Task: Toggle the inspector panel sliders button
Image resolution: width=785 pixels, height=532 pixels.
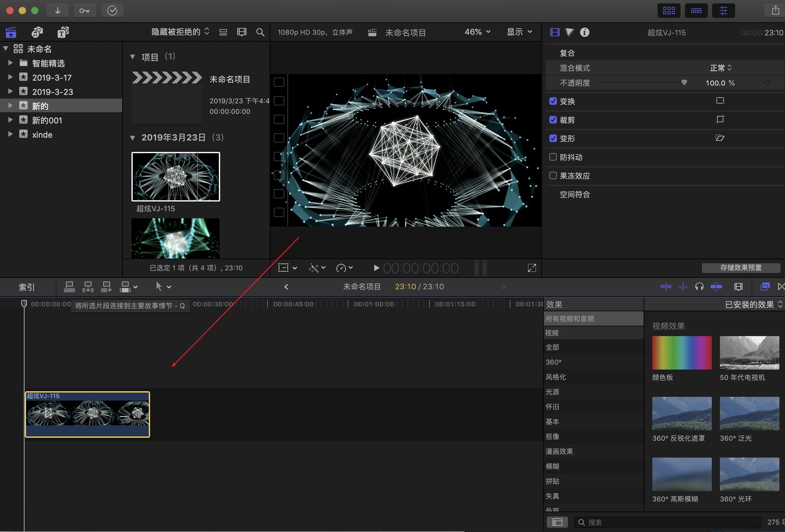Action: pyautogui.click(x=724, y=11)
